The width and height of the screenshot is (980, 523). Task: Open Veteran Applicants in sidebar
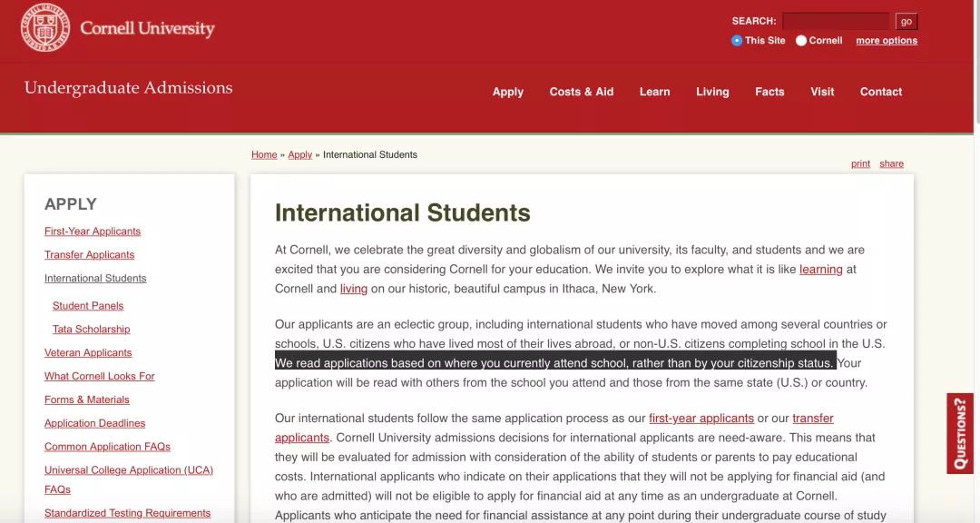(88, 352)
